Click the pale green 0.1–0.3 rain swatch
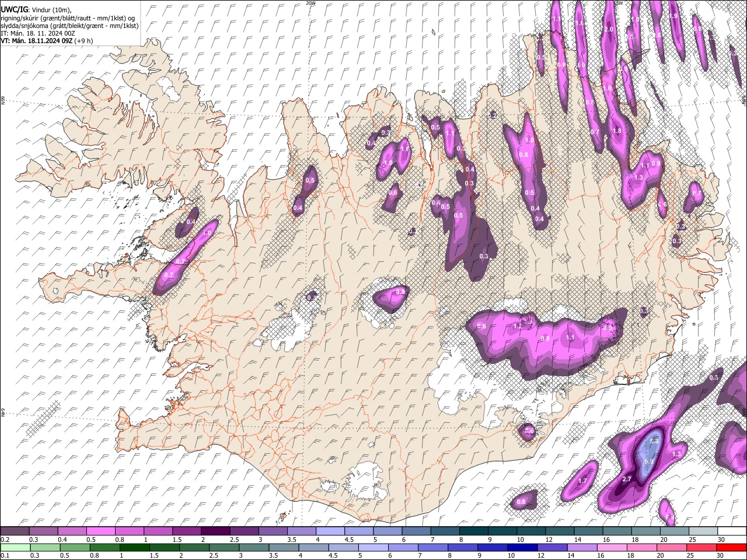 [15, 547]
